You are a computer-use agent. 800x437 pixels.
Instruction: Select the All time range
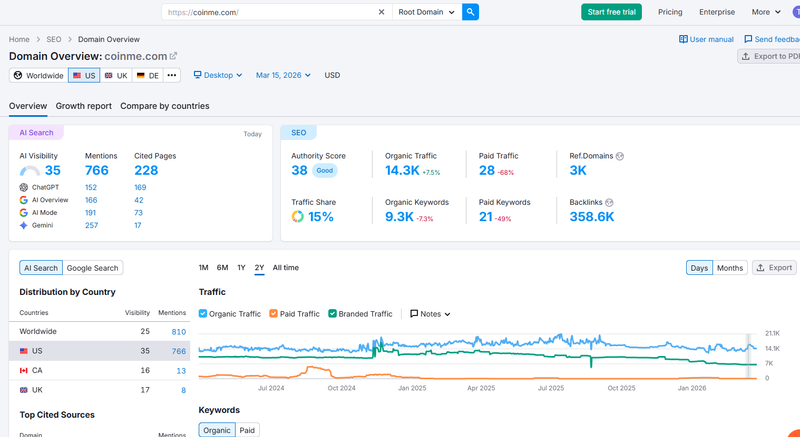[286, 268]
